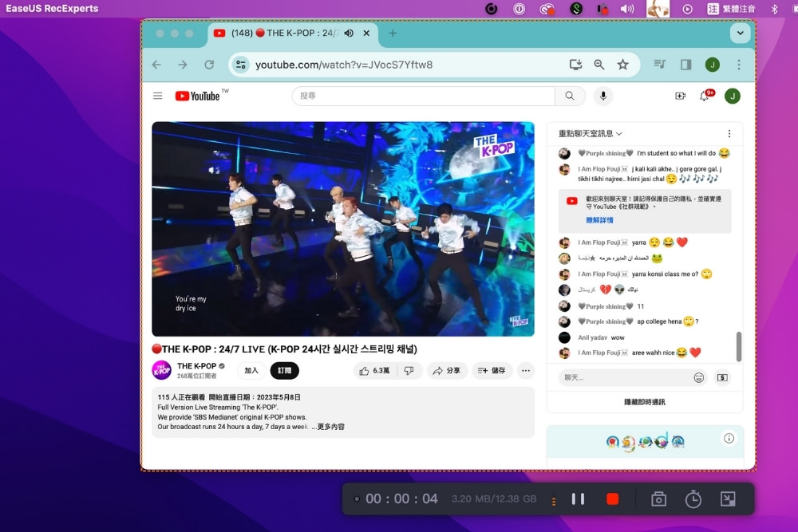The image size is (798, 532).
Task: Open the YouTube Create video icon
Action: pos(681,96)
